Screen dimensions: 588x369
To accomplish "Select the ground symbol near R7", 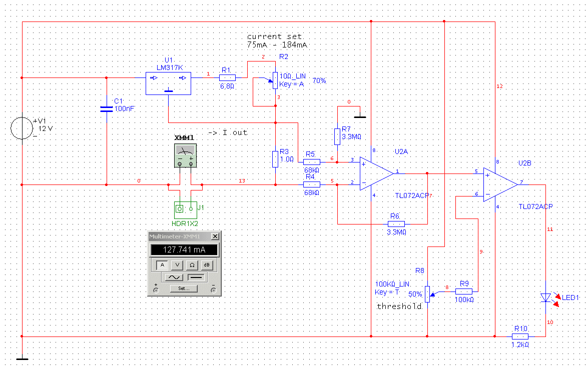I will click(360, 117).
